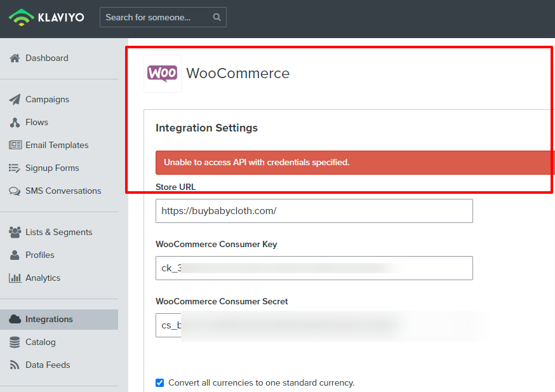
Task: Click the Integrations cloud icon
Action: tap(15, 320)
